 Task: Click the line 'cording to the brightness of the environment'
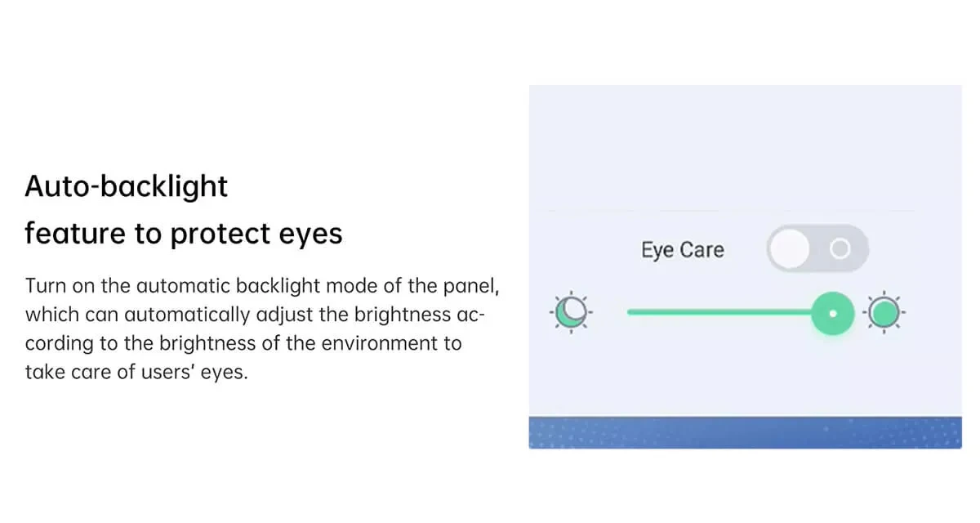(x=243, y=344)
